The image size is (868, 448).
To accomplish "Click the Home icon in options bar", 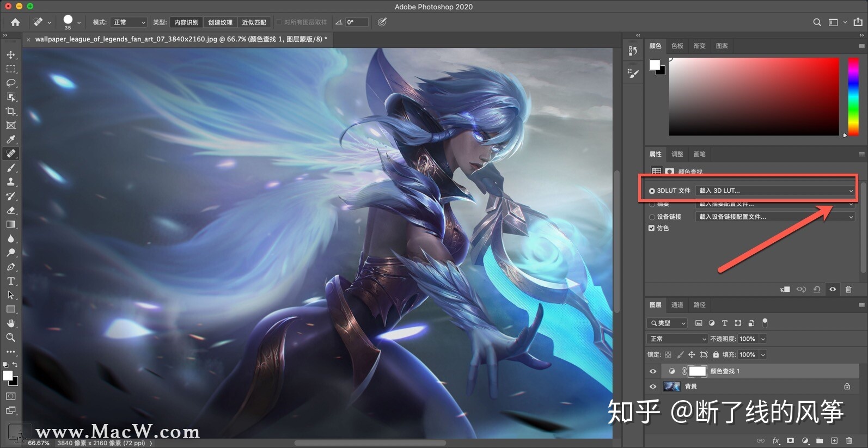I will [15, 22].
